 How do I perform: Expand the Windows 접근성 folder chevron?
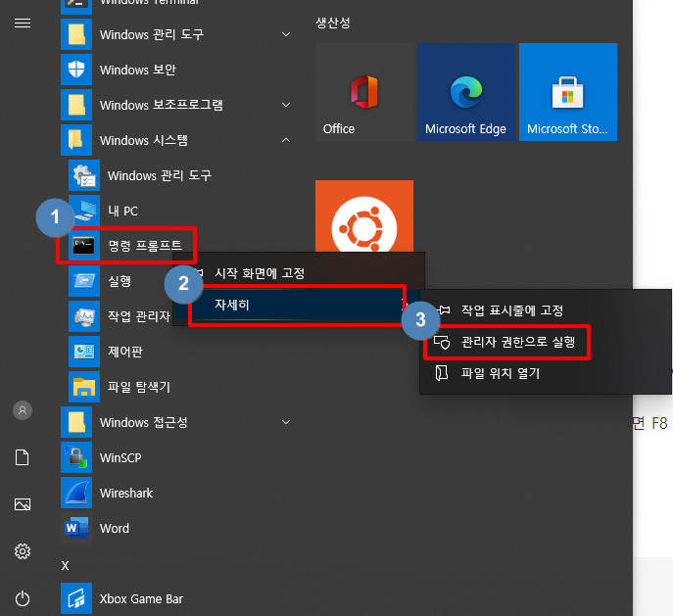pyautogui.click(x=286, y=422)
